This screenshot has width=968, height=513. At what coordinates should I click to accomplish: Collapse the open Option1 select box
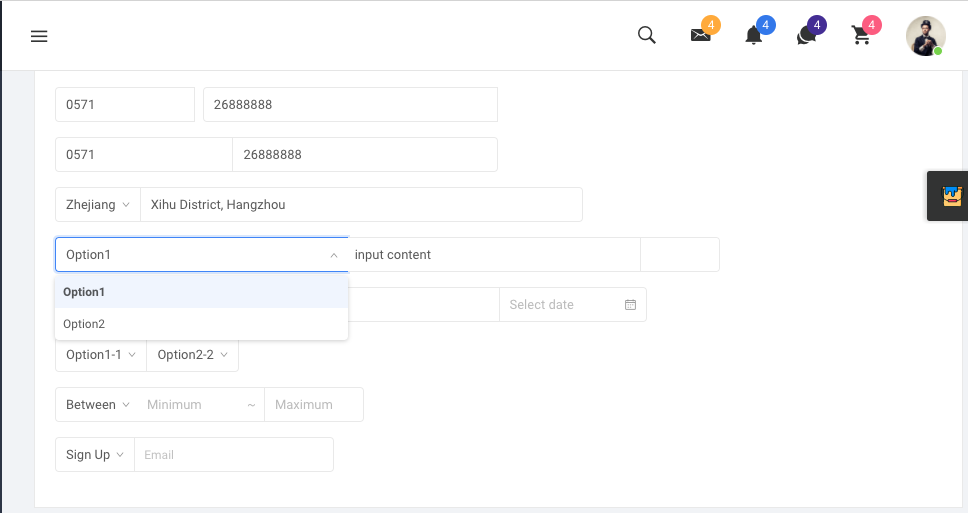coord(202,254)
